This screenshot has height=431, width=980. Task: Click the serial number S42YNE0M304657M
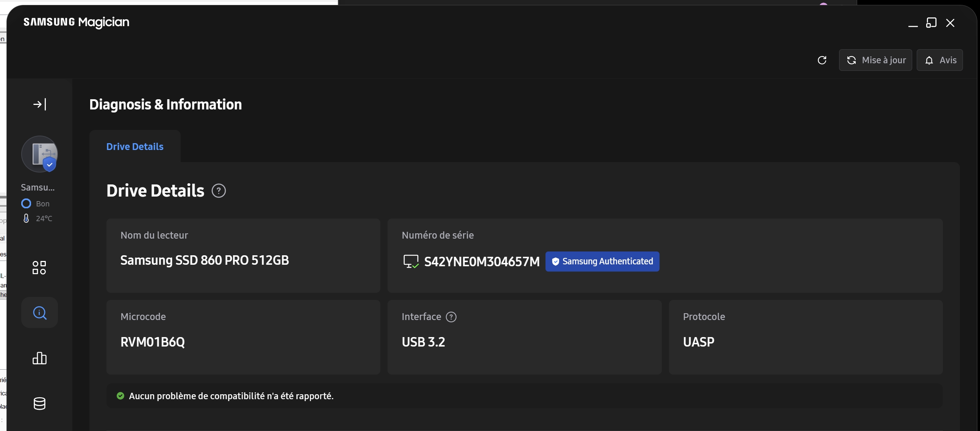(x=481, y=262)
